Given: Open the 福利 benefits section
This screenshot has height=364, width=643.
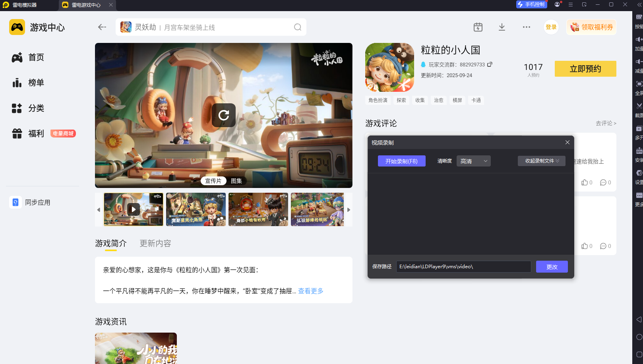Looking at the screenshot, I should [28, 134].
